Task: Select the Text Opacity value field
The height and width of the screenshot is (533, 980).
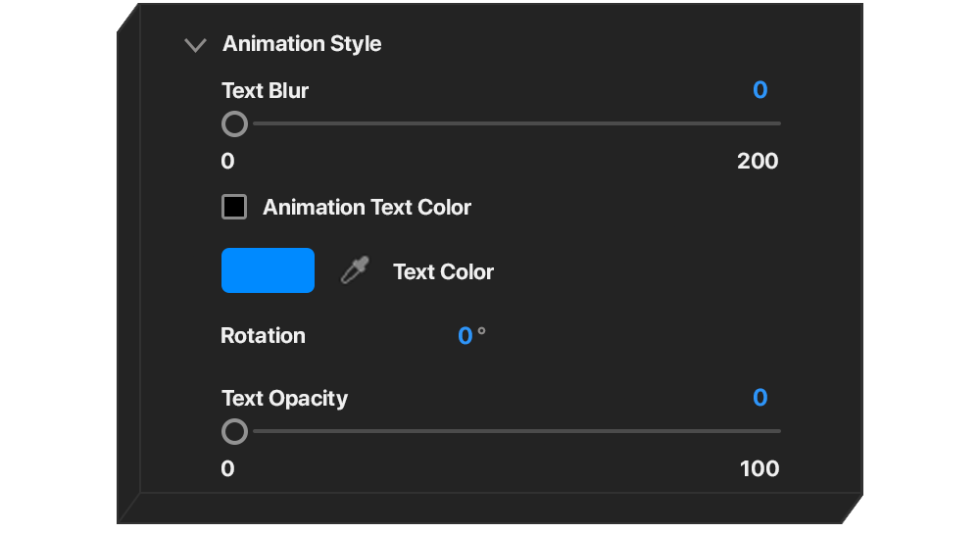Action: point(759,398)
